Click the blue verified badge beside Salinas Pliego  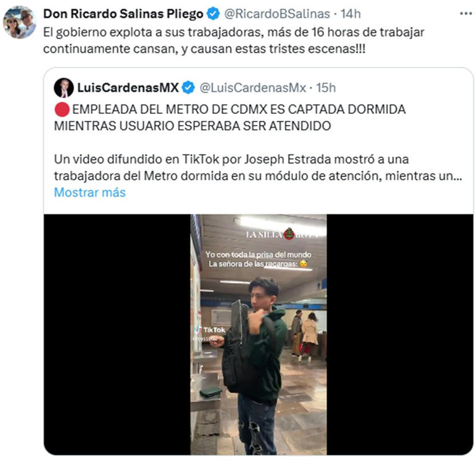pos(213,14)
